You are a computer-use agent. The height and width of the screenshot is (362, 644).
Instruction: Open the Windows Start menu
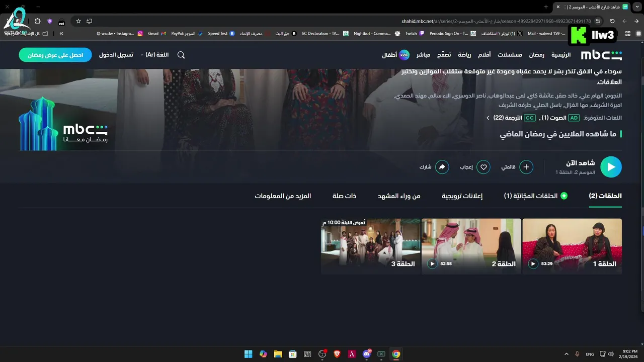248,354
